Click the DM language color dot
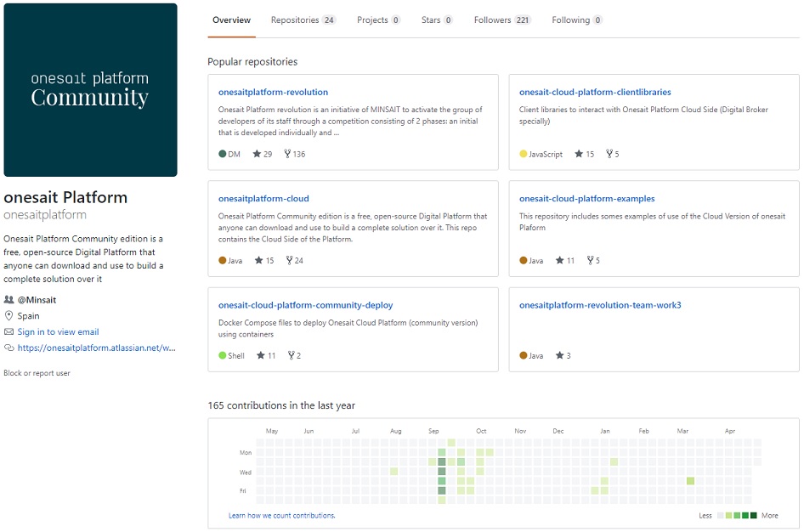Viewport: 804px width, 532px height. pos(223,154)
